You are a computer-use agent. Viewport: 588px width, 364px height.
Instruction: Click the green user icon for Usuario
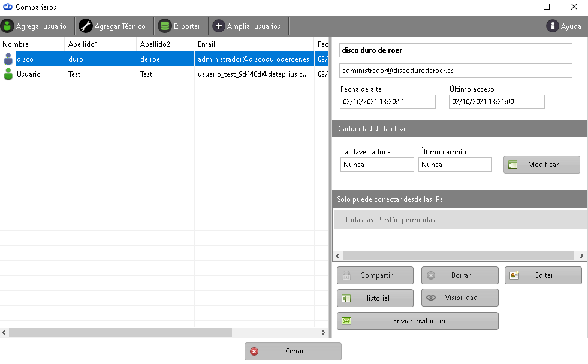pos(8,74)
